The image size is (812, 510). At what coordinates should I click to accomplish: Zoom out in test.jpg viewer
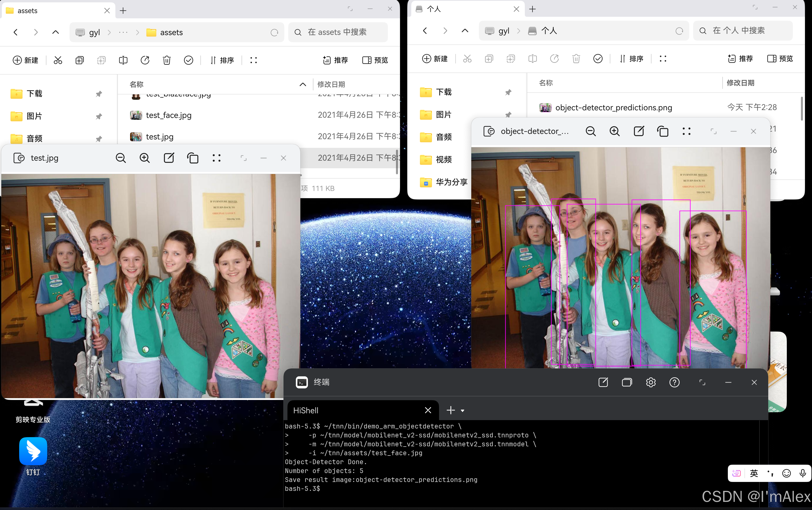coord(121,158)
